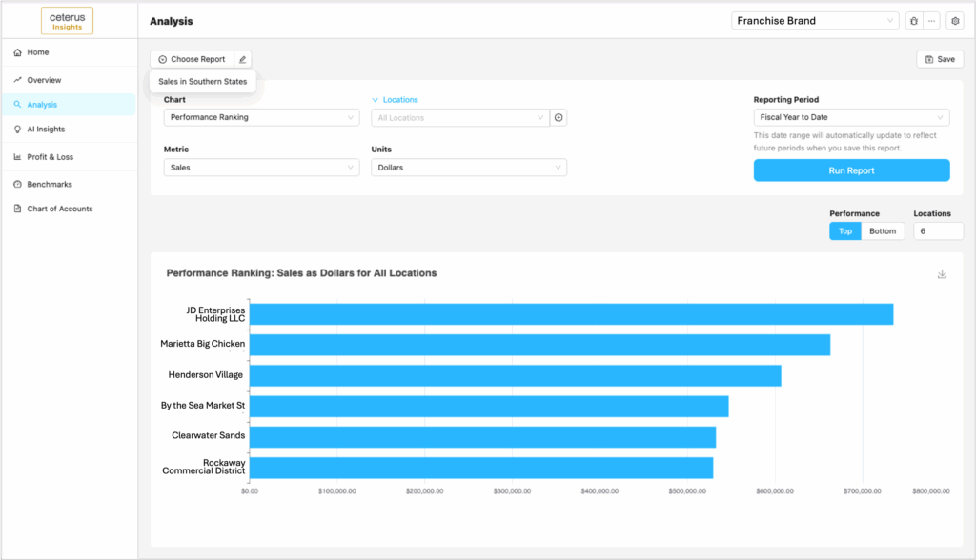
Task: Open the Profit & Loss page
Action: (50, 157)
